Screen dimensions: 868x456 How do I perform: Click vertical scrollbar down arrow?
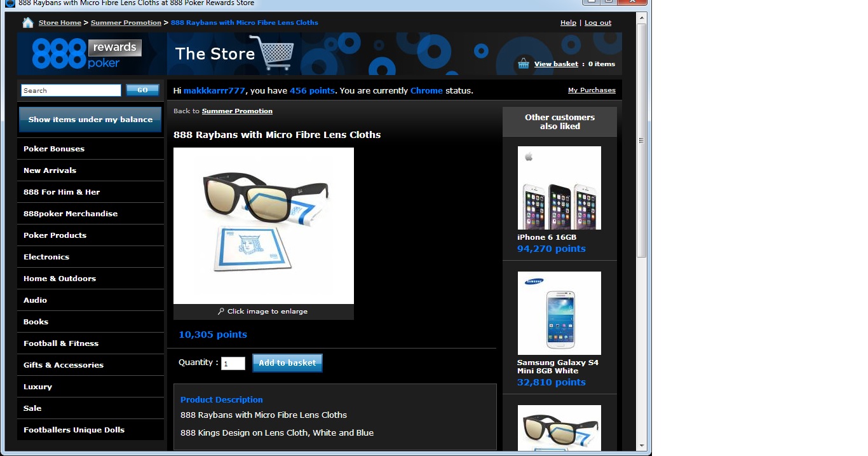pyautogui.click(x=642, y=446)
